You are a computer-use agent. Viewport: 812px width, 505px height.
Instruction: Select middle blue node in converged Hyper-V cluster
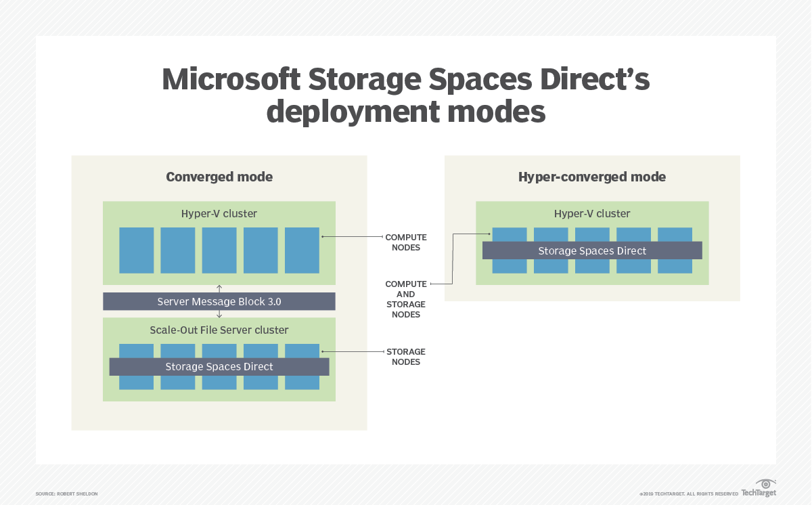[219, 250]
